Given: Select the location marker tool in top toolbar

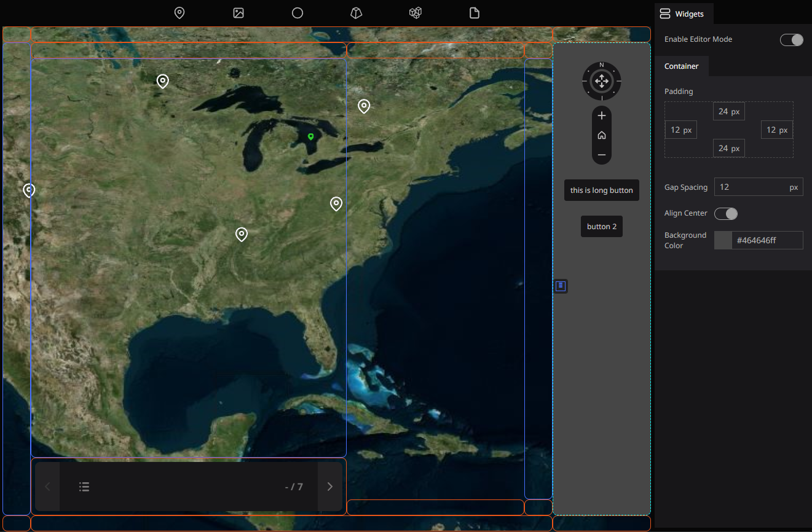Looking at the screenshot, I should pos(179,13).
